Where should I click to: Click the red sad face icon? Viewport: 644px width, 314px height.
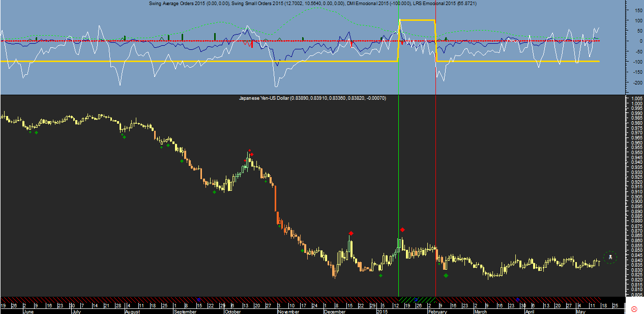coord(634,309)
